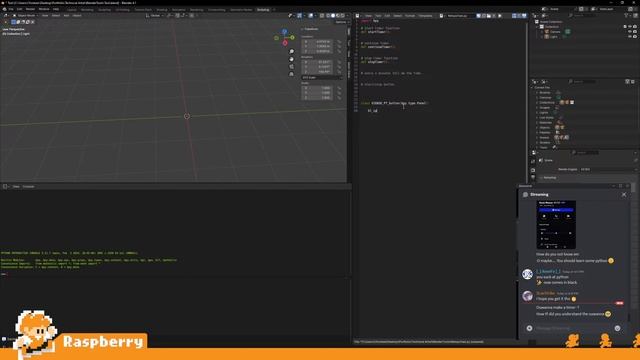Viewport: 640px width, 360px height.
Task: Switch viewport shading to material preview
Action: (338, 16)
